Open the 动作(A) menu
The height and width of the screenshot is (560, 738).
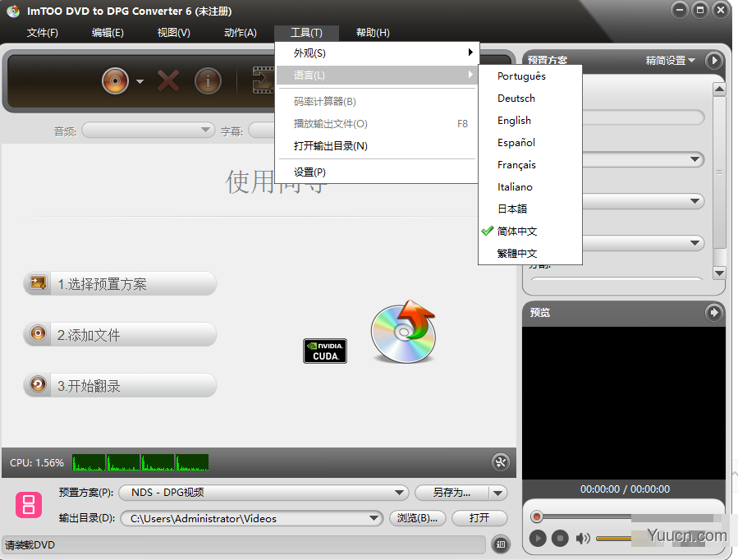241,33
